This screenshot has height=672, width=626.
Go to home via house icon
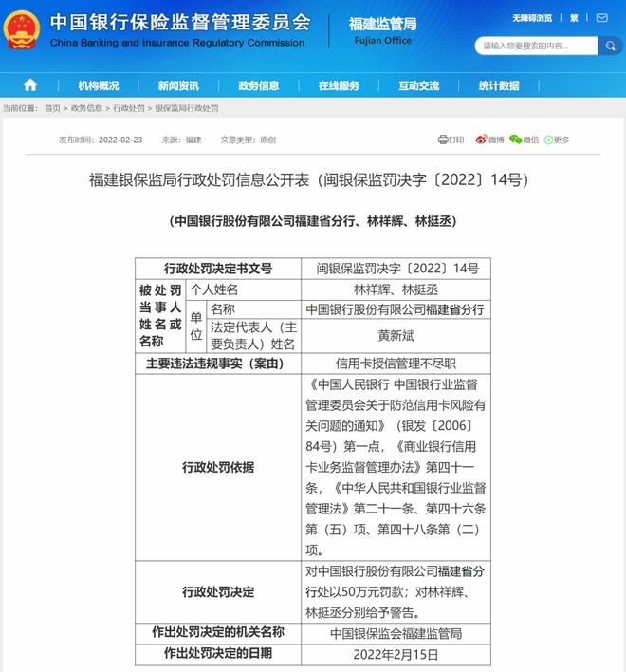click(30, 85)
